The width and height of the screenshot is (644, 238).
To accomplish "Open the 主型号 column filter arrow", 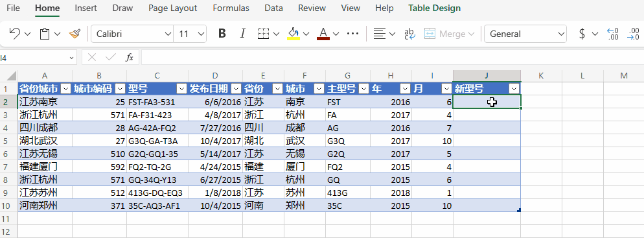I will 364,89.
